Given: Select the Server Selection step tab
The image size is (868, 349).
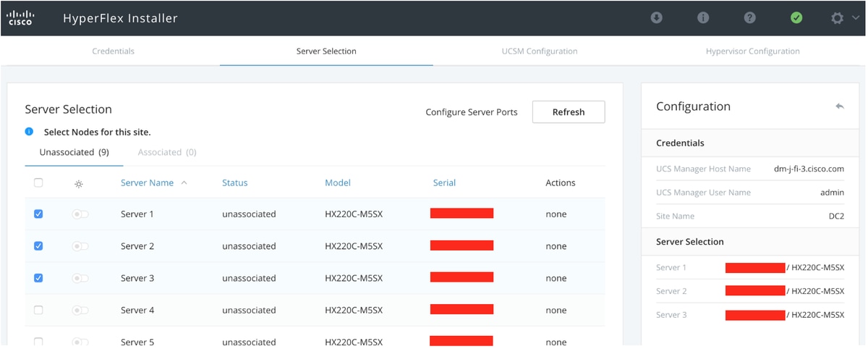Looking at the screenshot, I should (x=326, y=51).
